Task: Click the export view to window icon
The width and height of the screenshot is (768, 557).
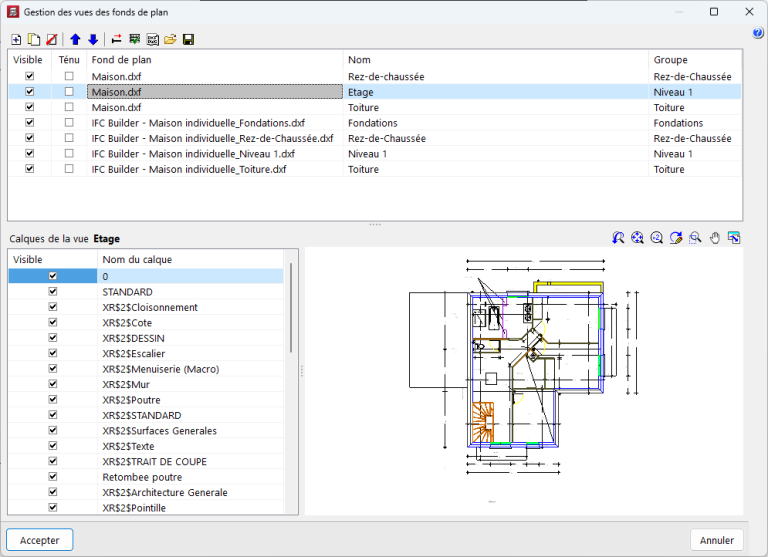Action: click(734, 238)
